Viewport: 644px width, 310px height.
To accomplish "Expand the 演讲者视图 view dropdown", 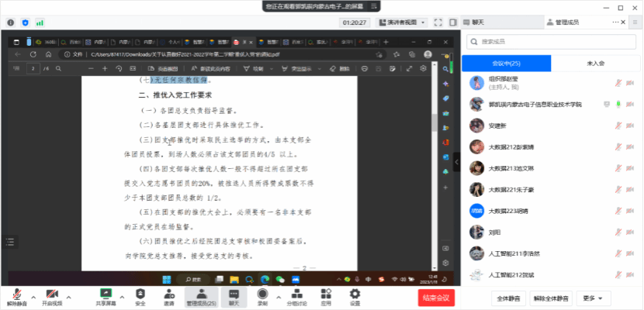I will coord(402,23).
